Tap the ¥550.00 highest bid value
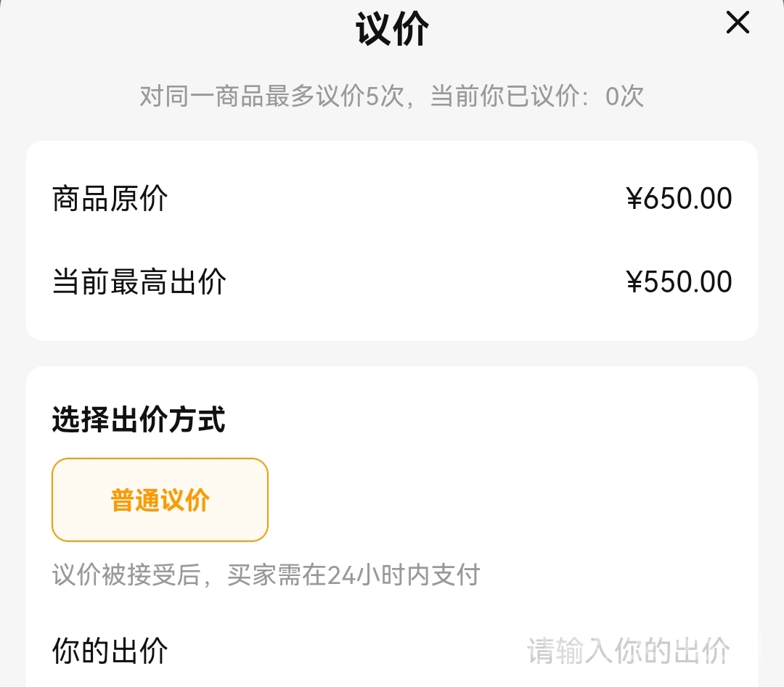Viewport: 784px width, 687px height. (679, 282)
